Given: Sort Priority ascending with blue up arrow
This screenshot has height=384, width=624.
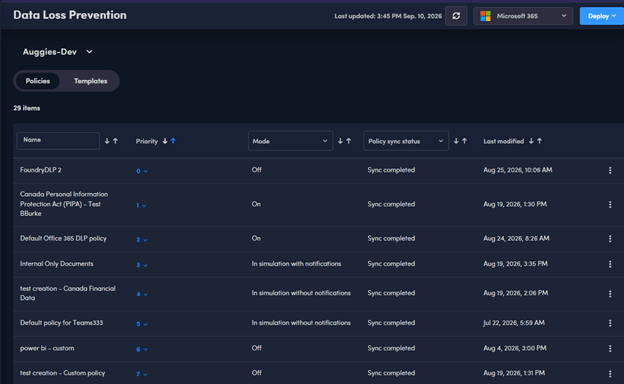Looking at the screenshot, I should tap(173, 141).
